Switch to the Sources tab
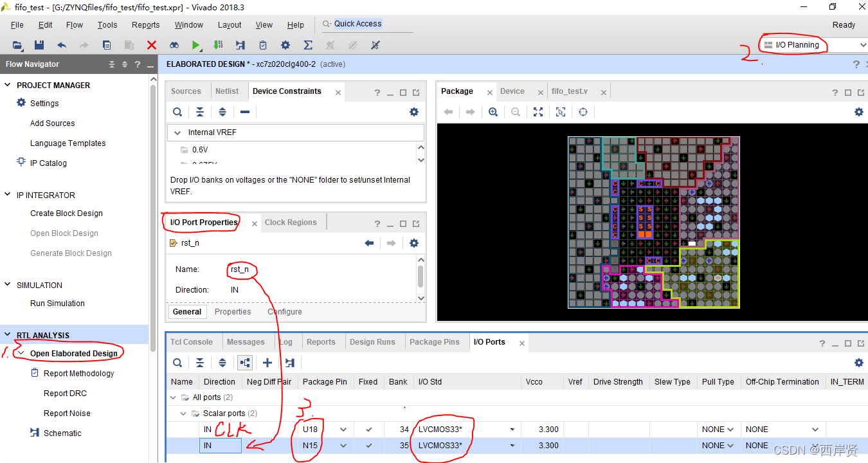Viewport: 868px width, 463px height. coord(186,91)
